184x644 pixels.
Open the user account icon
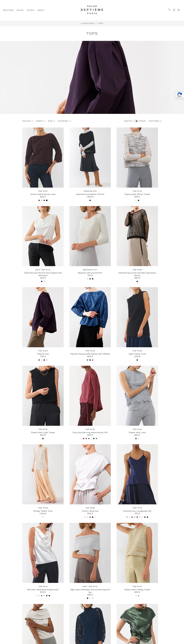click(174, 10)
